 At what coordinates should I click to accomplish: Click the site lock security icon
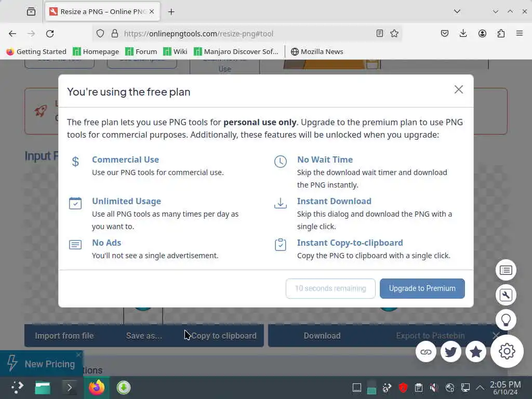(115, 34)
